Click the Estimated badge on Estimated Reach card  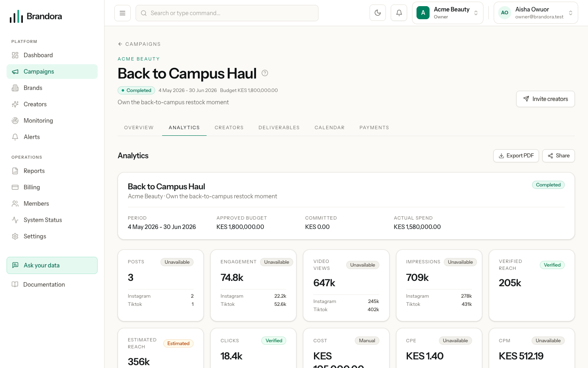(x=178, y=343)
